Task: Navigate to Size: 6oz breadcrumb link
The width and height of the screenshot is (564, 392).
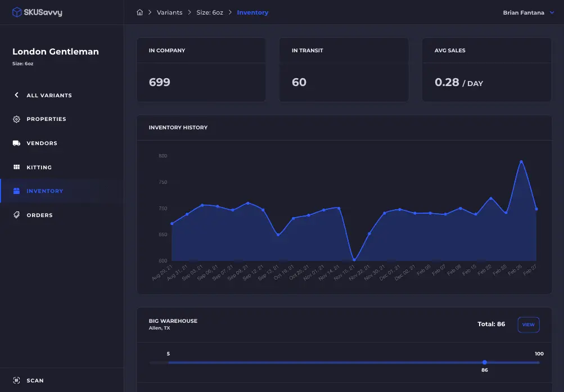Action: (210, 12)
